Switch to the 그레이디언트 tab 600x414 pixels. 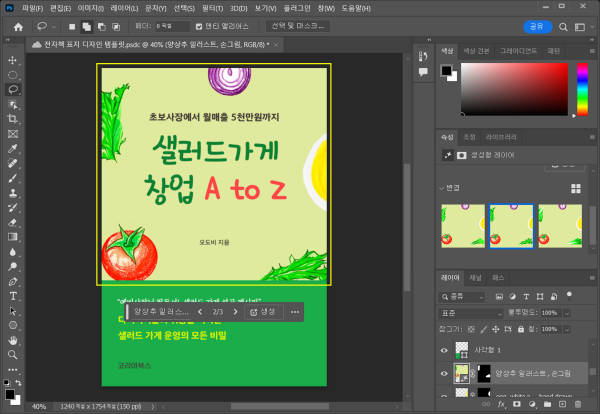518,50
